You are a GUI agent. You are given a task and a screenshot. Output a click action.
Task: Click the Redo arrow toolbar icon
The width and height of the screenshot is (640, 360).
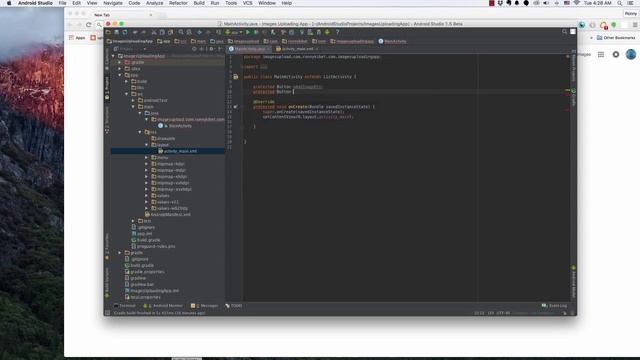pos(143,32)
